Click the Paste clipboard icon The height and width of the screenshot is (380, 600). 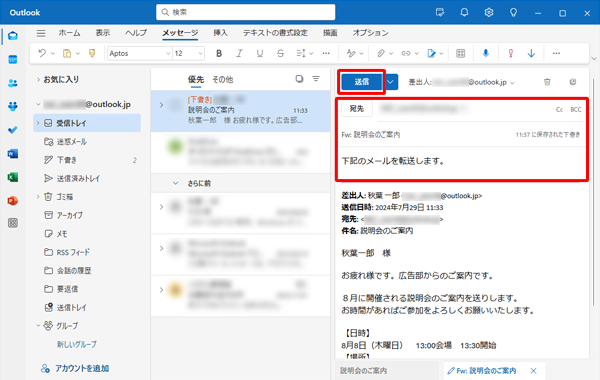[x=67, y=53]
